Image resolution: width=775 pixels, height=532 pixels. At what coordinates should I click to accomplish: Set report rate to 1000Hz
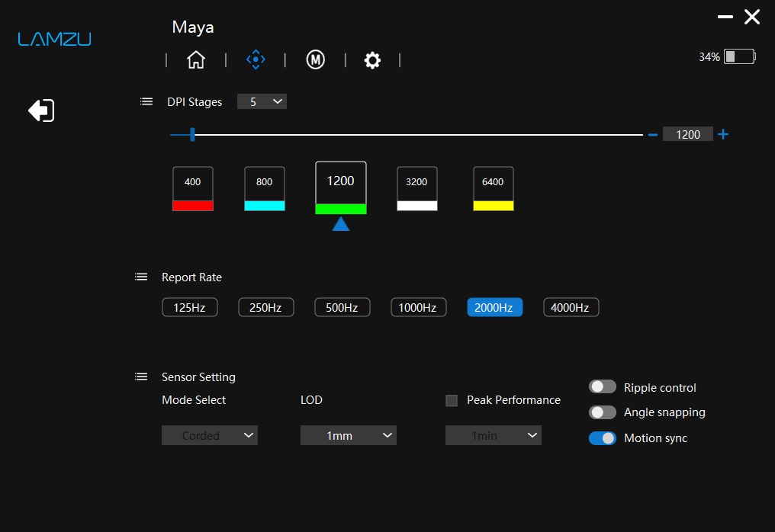(x=418, y=307)
